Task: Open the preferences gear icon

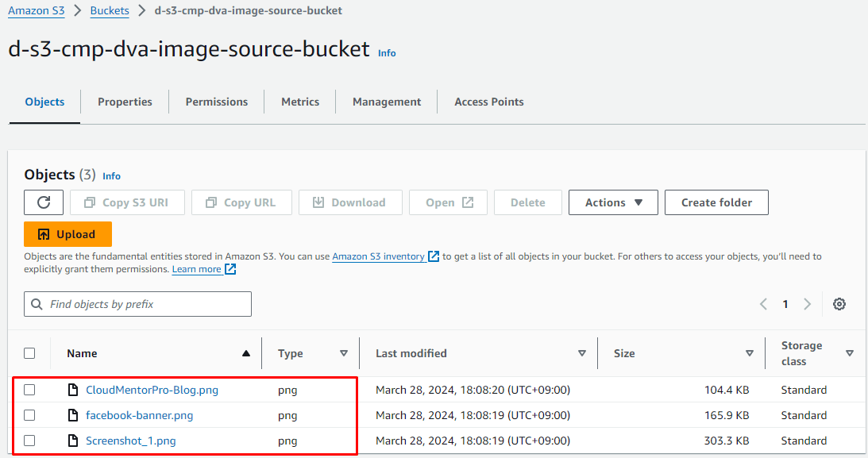Action: pos(839,303)
